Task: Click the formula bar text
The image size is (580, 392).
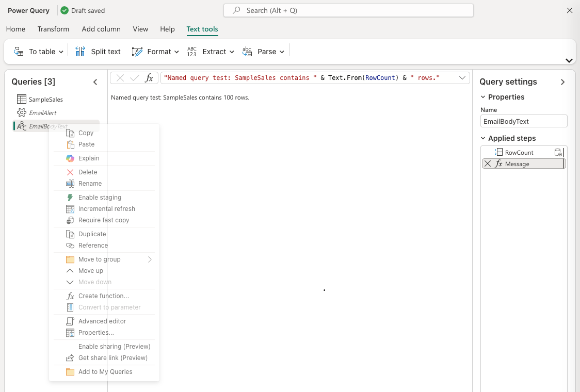Action: (x=301, y=78)
